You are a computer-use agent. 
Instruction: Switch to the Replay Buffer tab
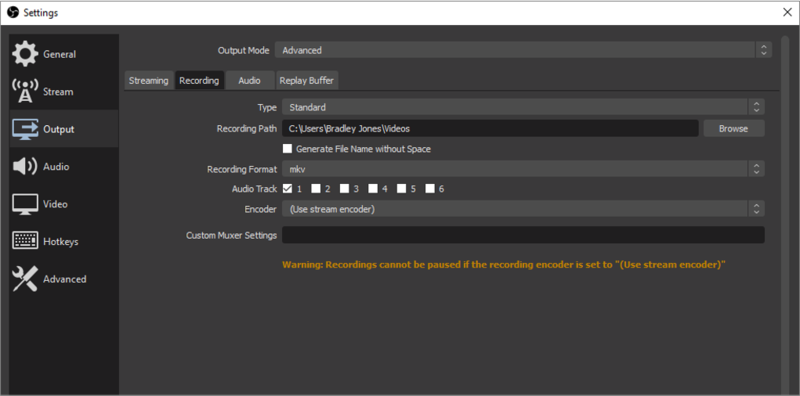click(x=307, y=81)
